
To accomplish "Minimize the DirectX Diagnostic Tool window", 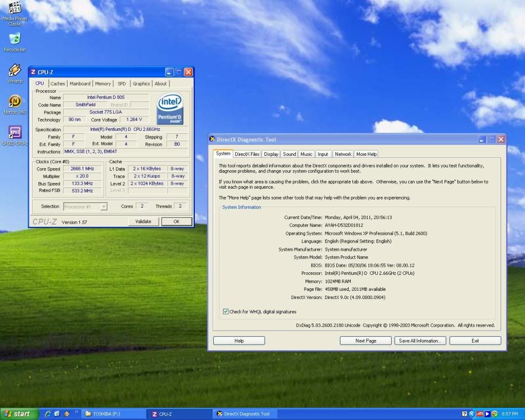I will point(482,139).
